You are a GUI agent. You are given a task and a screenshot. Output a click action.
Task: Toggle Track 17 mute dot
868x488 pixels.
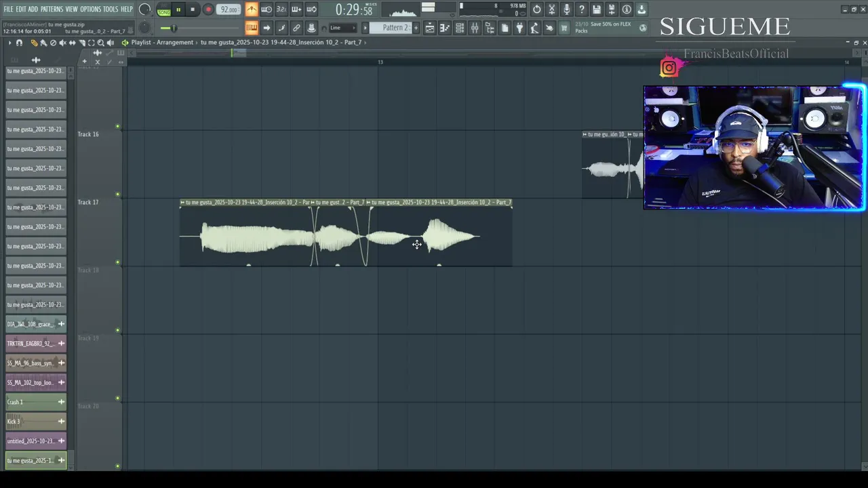pos(118,262)
